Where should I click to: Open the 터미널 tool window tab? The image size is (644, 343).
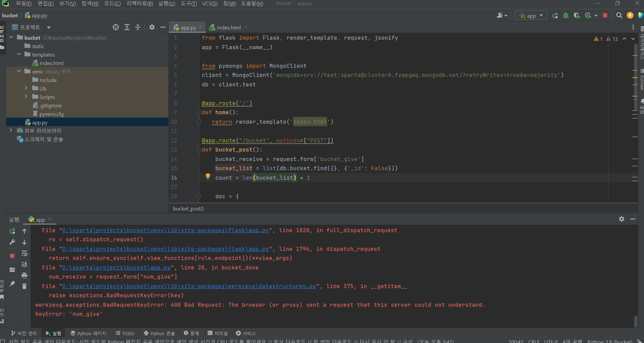[218, 334]
